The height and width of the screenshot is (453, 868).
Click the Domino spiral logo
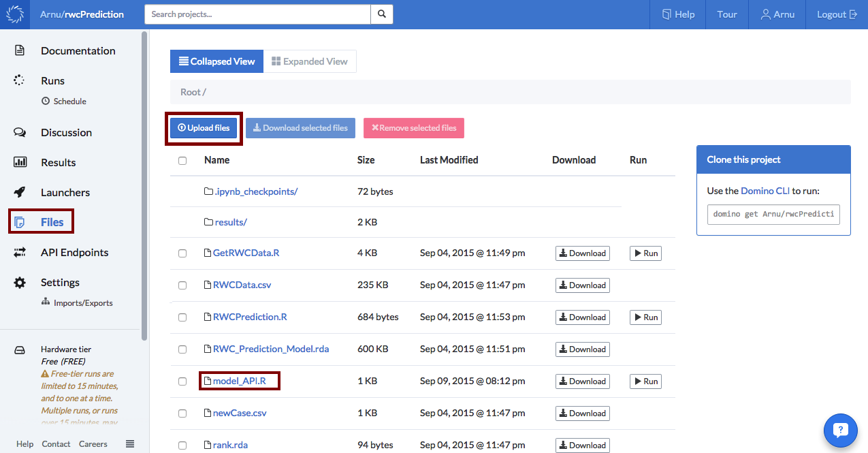tap(14, 14)
